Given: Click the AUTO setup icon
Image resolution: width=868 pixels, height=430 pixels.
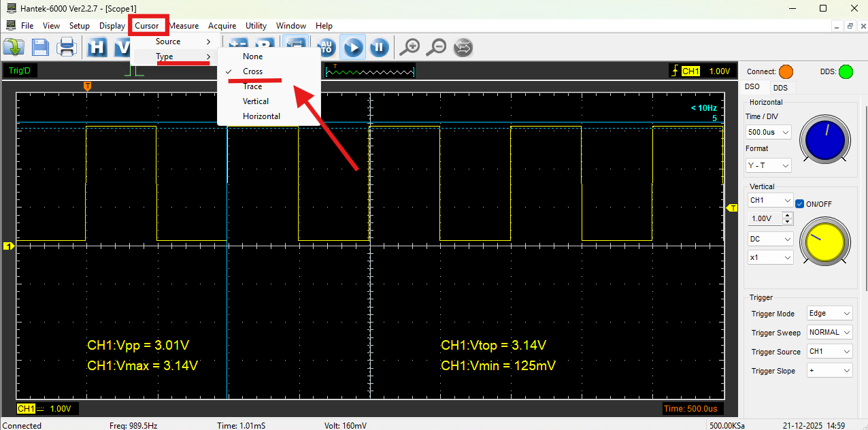Looking at the screenshot, I should (x=326, y=47).
